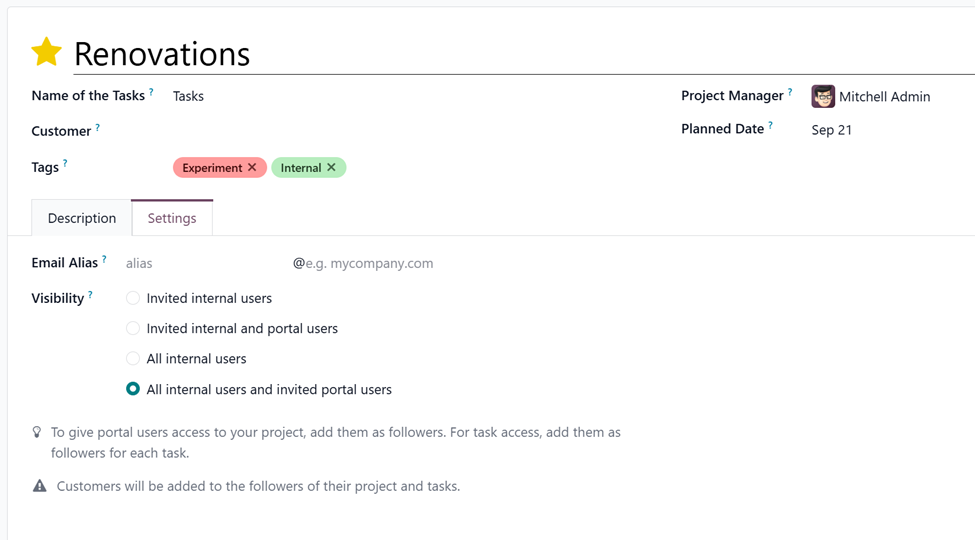This screenshot has height=540, width=975.
Task: Open the Settings tab
Action: [x=172, y=218]
